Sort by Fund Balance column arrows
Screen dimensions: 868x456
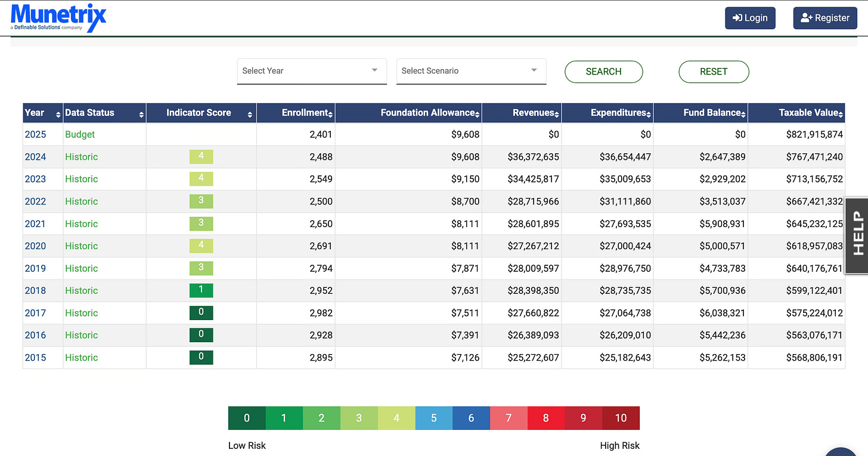click(743, 114)
